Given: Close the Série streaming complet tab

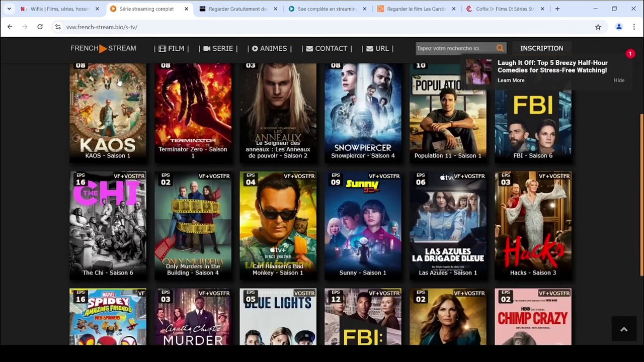Looking at the screenshot, I should coord(186,9).
